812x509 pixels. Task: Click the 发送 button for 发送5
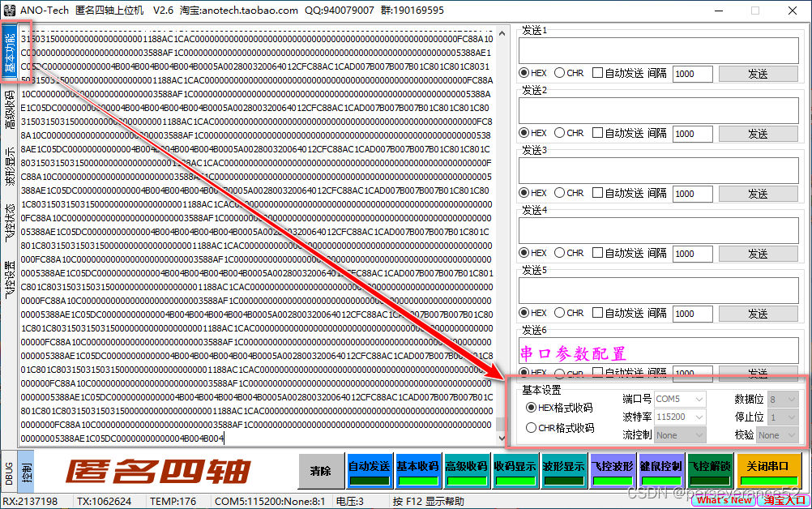point(759,314)
